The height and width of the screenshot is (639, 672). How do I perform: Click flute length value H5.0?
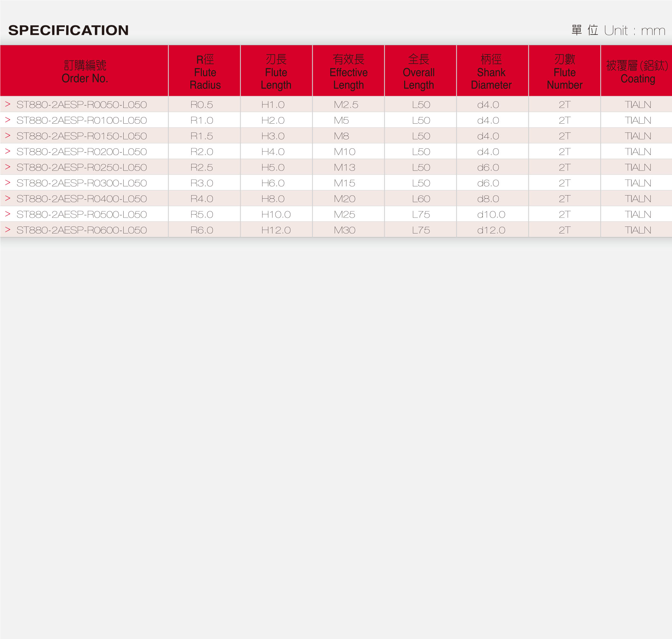pyautogui.click(x=273, y=167)
